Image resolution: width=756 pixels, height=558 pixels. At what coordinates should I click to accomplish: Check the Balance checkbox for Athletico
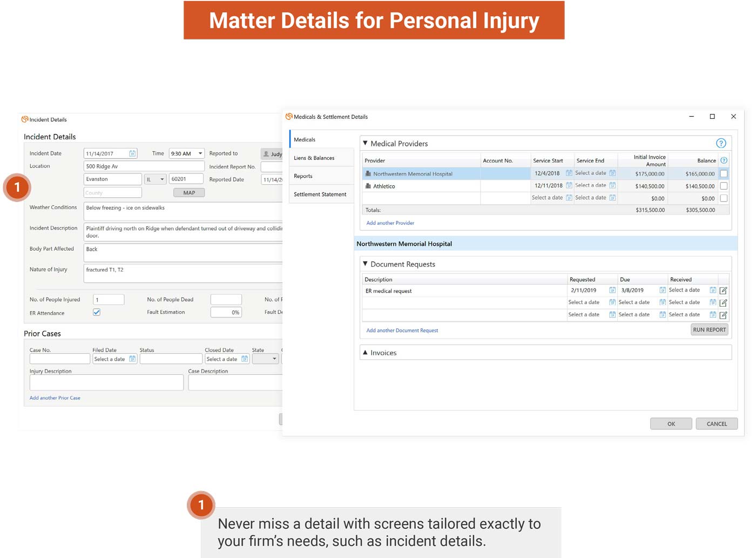tap(724, 185)
